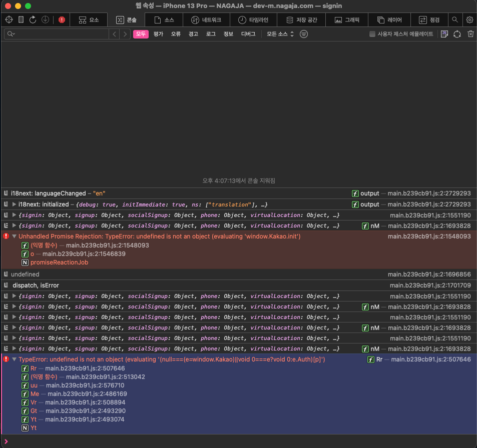Click the download web archive icon
The width and height of the screenshot is (477, 448).
45,20
